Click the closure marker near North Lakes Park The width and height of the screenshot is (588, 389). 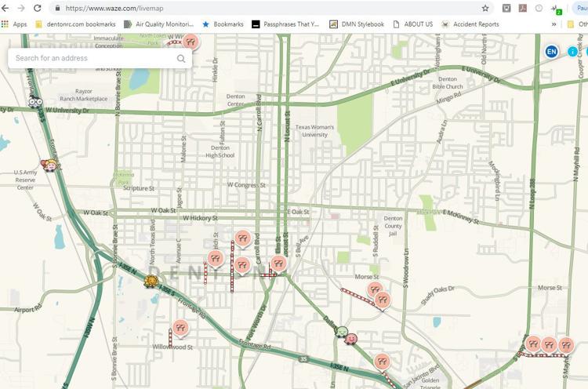pos(191,42)
